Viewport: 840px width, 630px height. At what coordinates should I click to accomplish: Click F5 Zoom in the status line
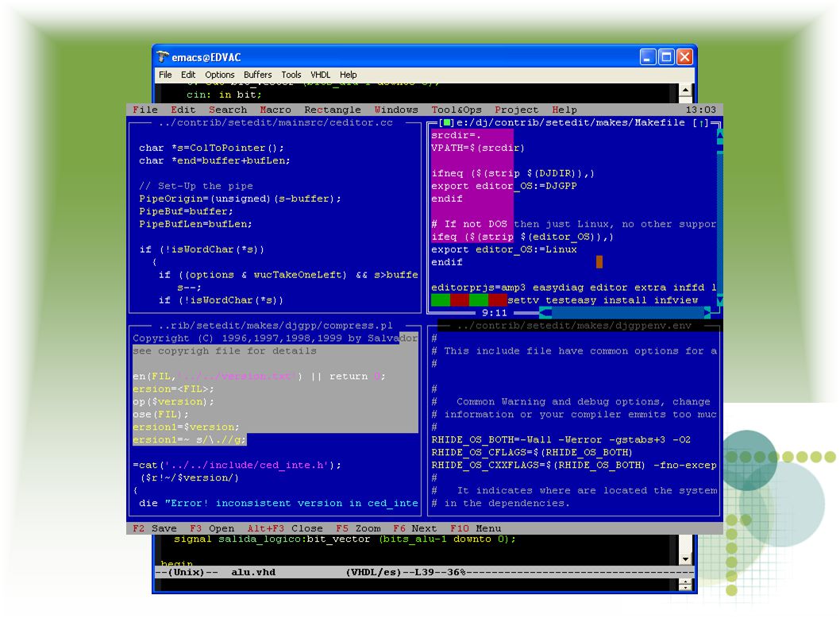(x=358, y=528)
